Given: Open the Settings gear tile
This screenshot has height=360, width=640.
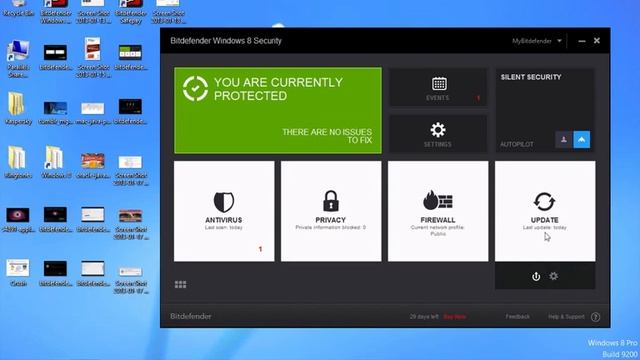Looking at the screenshot, I should [438, 130].
